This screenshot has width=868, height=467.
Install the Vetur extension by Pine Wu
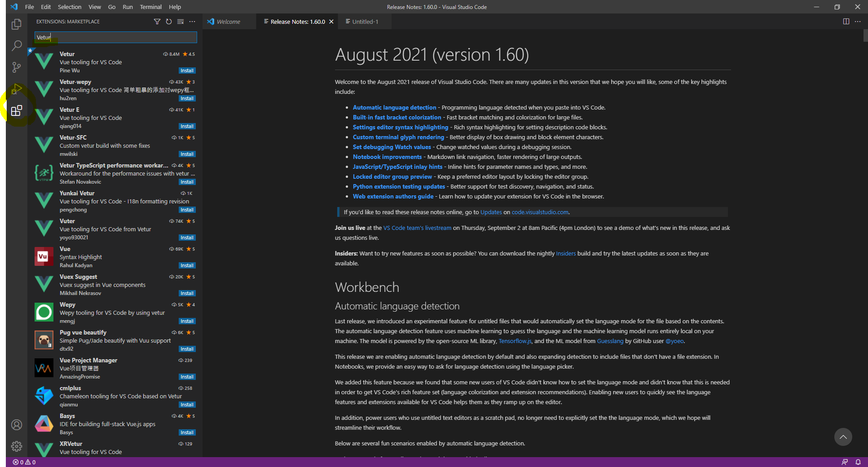coord(187,70)
